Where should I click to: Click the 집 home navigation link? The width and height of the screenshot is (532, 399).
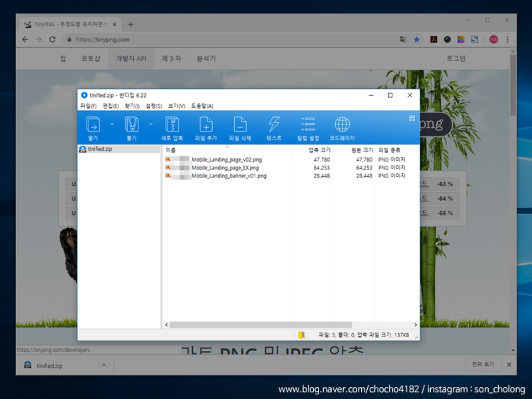(63, 59)
